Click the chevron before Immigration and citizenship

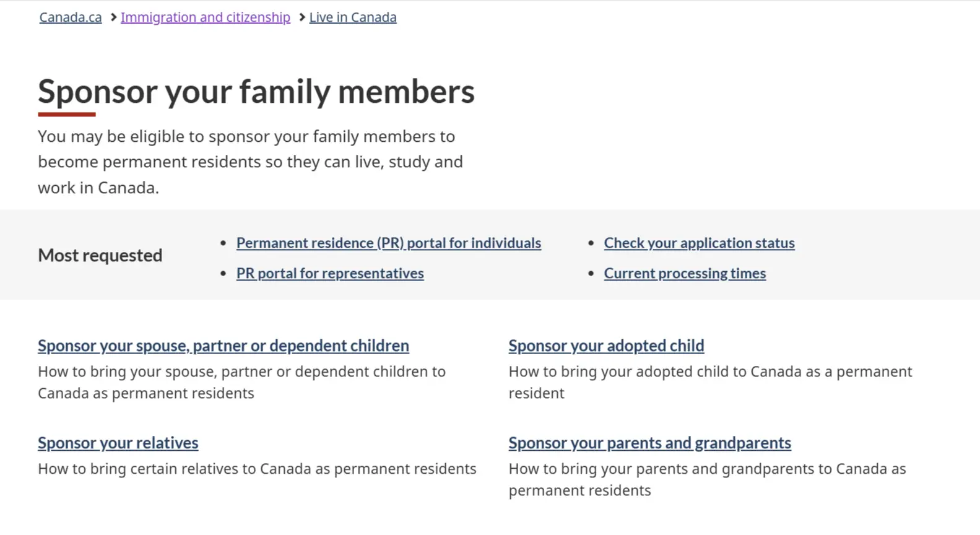113,17
